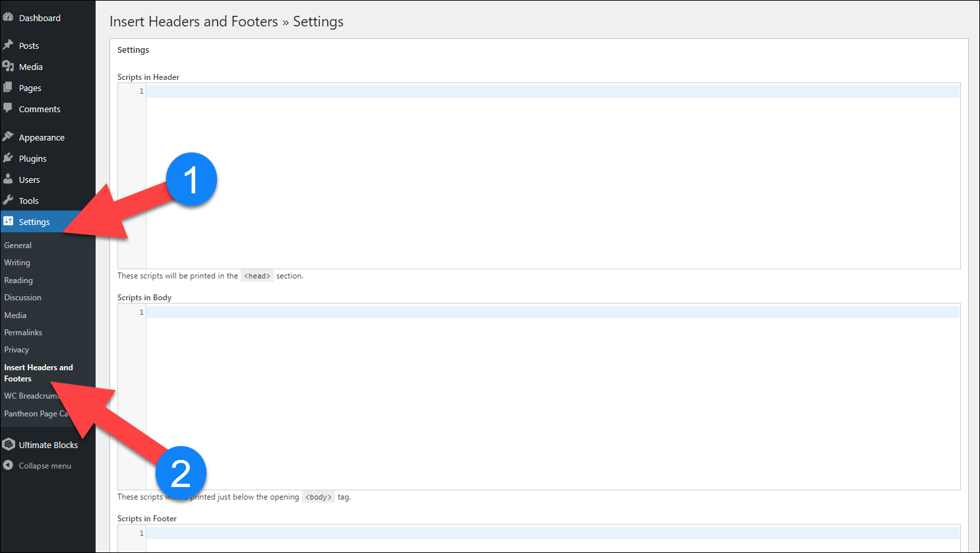980x553 pixels.
Task: Open Permalinks settings submenu link
Action: (x=23, y=332)
